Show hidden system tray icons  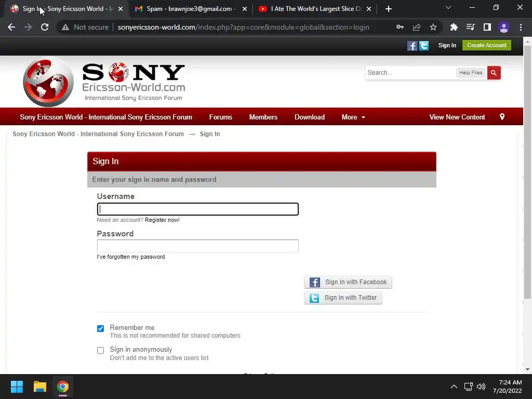click(454, 387)
